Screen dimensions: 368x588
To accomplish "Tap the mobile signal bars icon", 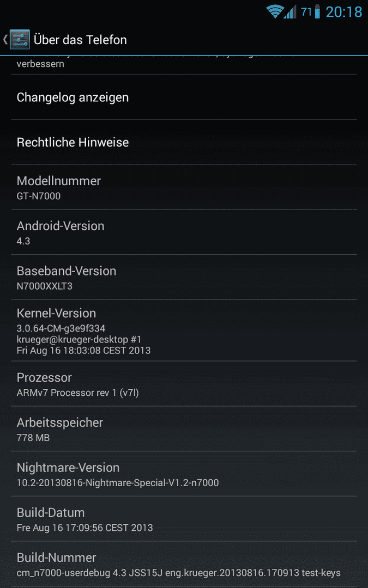I will click(290, 11).
